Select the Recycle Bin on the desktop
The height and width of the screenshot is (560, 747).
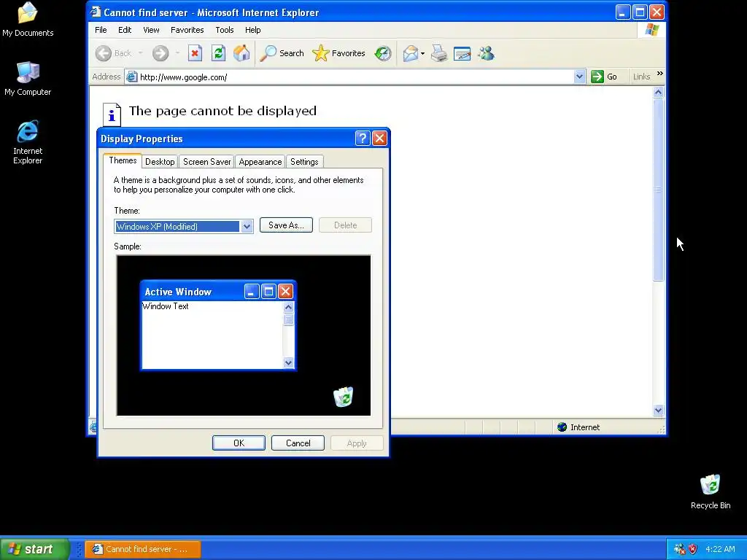point(711,492)
